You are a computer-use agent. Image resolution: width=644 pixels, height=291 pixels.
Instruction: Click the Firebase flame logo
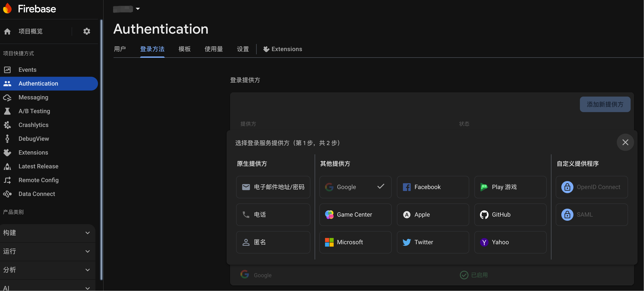[8, 8]
